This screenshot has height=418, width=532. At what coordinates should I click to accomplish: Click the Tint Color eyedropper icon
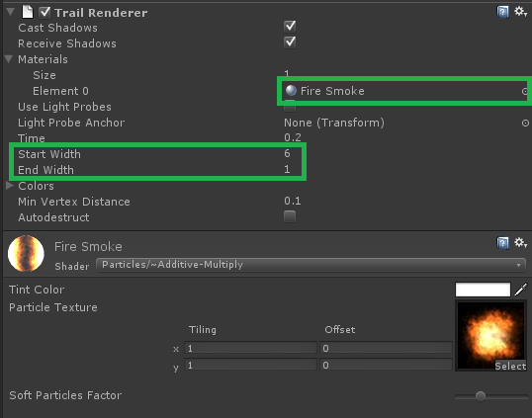pos(521,290)
